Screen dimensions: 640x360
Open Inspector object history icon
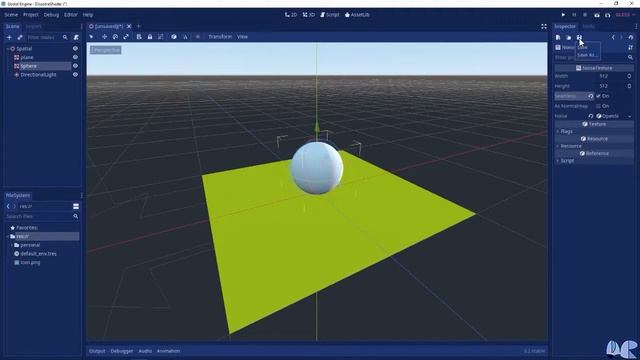coord(631,38)
